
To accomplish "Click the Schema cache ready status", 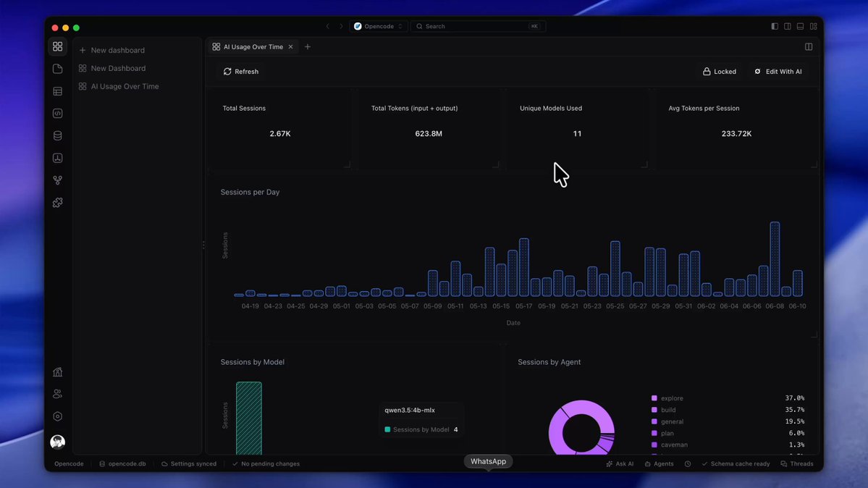I will pos(736,464).
